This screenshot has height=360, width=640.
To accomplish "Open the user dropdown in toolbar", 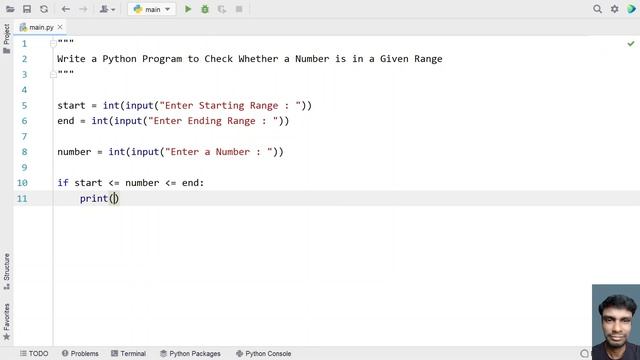I will click(x=107, y=9).
